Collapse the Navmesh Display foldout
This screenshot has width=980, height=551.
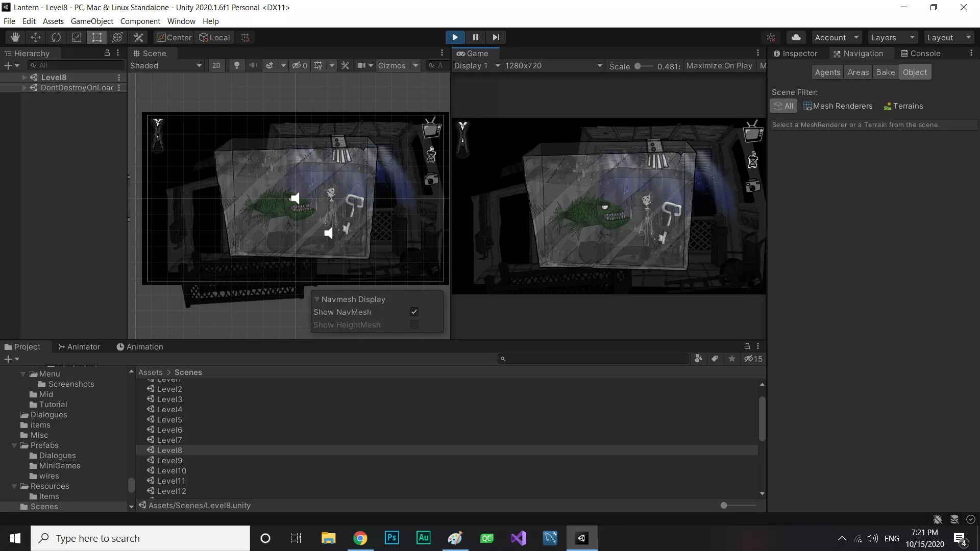point(317,299)
